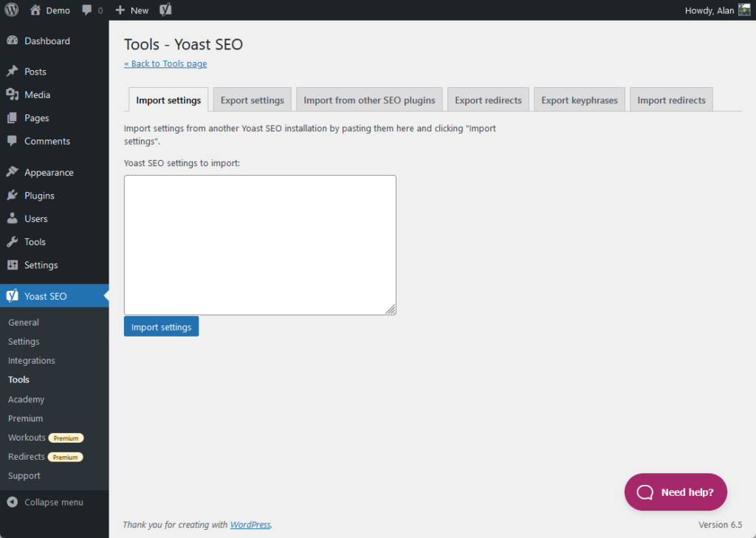Open the comments bubble in admin bar
756x538 pixels.
(87, 10)
